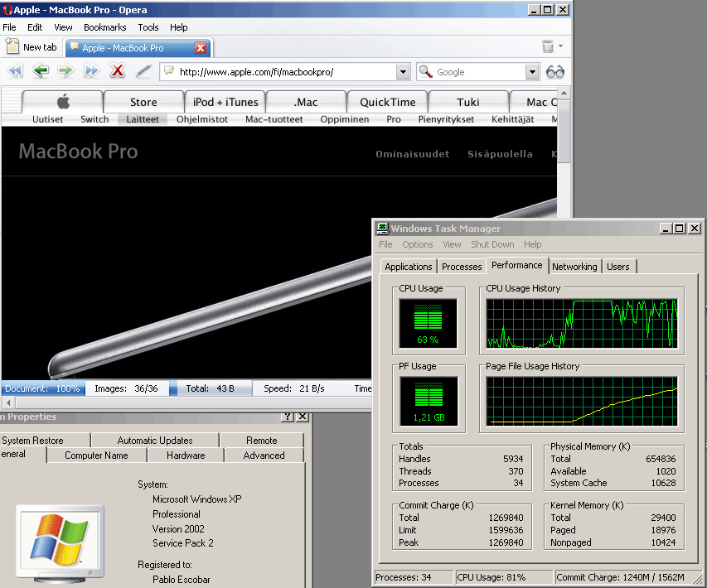This screenshot has width=707, height=588.
Task: Open the Google search engine dropdown
Action: click(532, 72)
